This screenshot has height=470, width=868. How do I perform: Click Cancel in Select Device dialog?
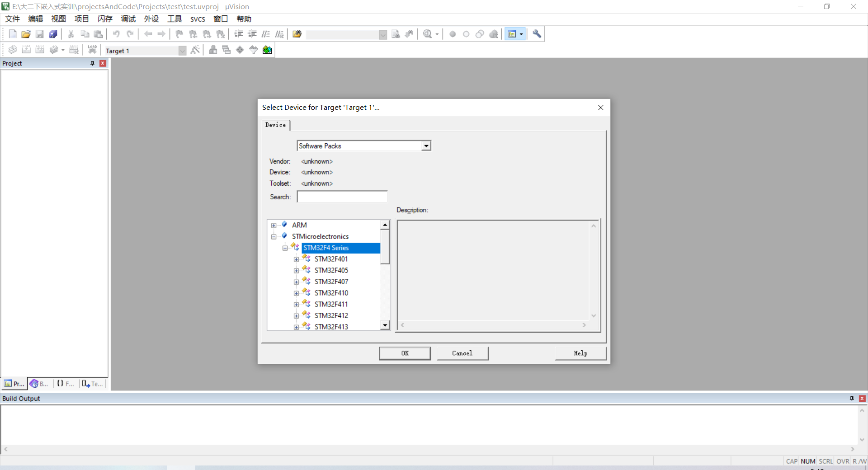point(462,353)
